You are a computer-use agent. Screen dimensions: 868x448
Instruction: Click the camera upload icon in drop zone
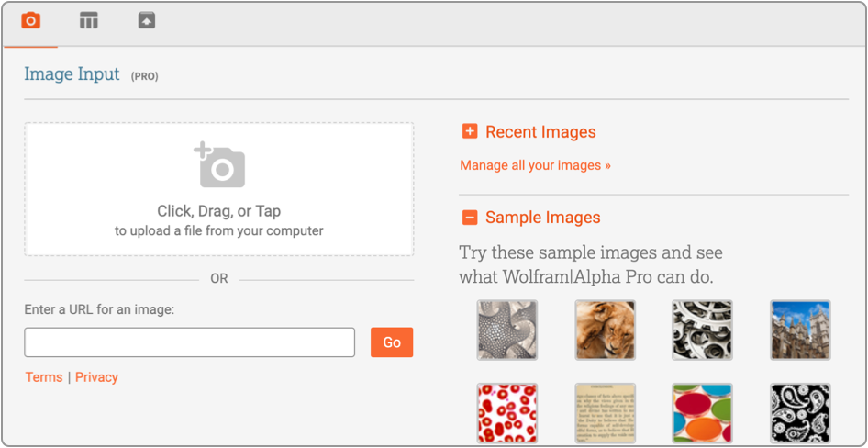[219, 165]
